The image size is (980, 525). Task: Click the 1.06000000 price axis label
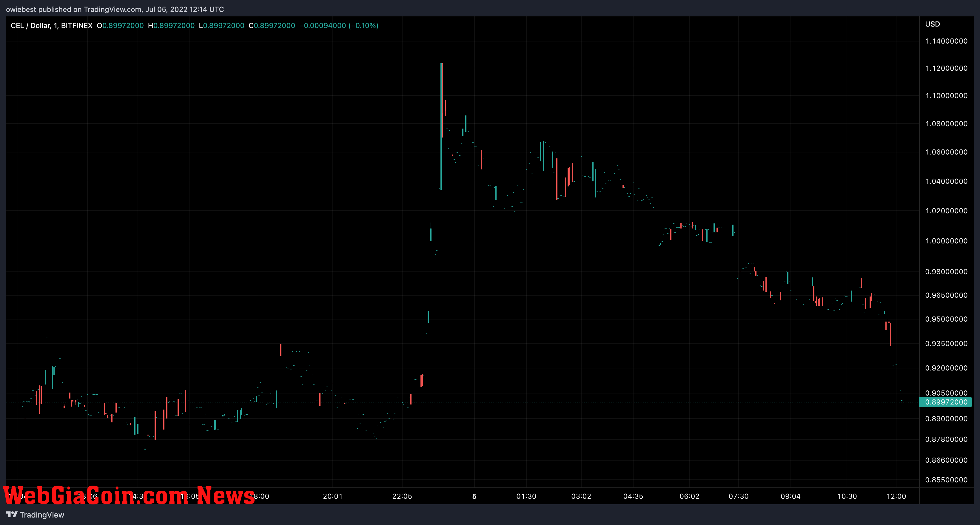pyautogui.click(x=946, y=152)
